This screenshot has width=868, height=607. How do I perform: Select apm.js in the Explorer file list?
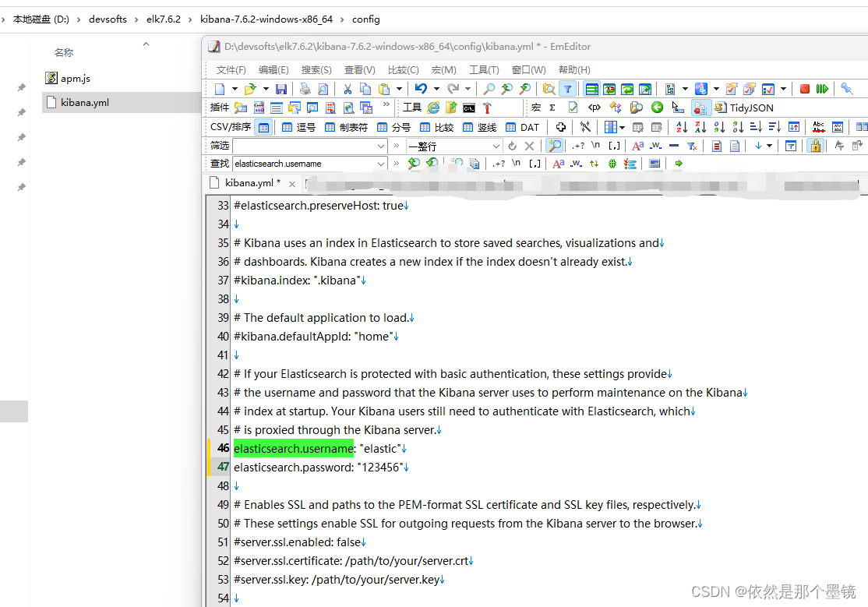76,78
